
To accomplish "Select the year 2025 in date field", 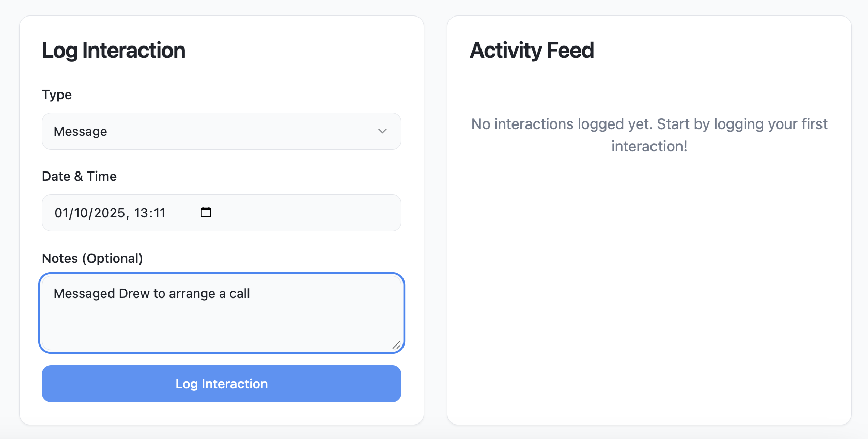I will pyautogui.click(x=109, y=213).
